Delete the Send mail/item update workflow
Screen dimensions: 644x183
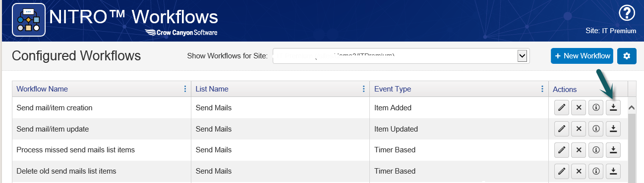coord(579,129)
